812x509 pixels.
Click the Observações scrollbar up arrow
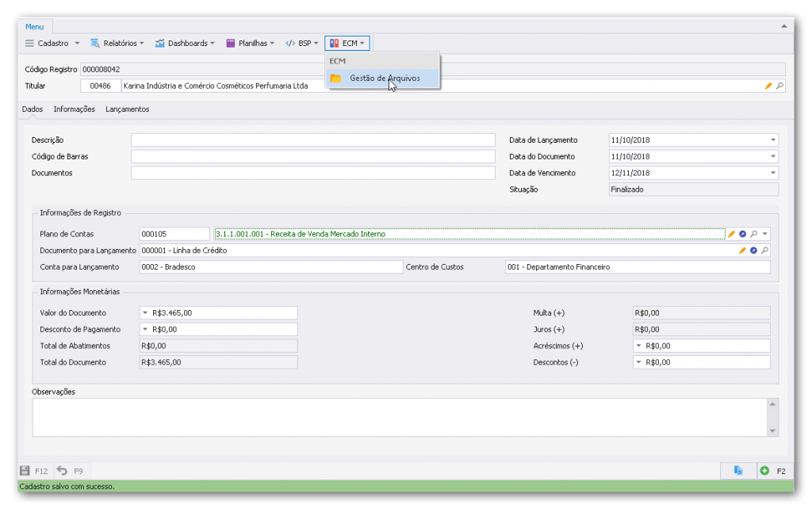(x=772, y=404)
